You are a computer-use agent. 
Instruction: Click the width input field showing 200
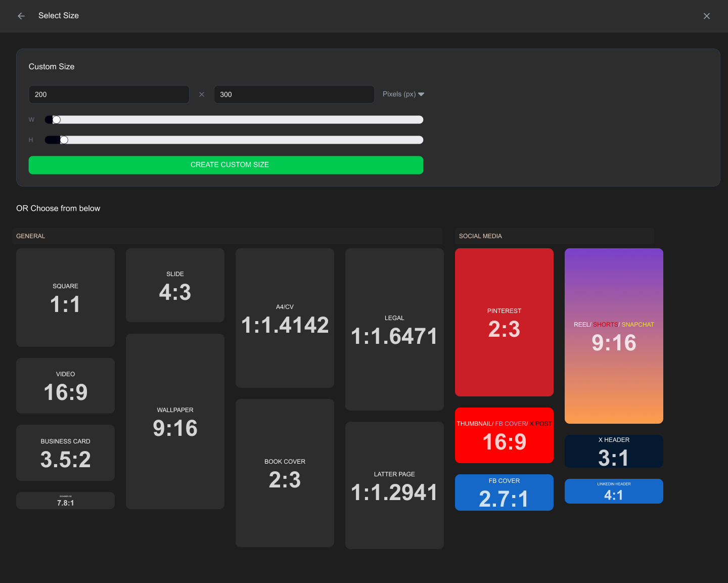pyautogui.click(x=109, y=95)
